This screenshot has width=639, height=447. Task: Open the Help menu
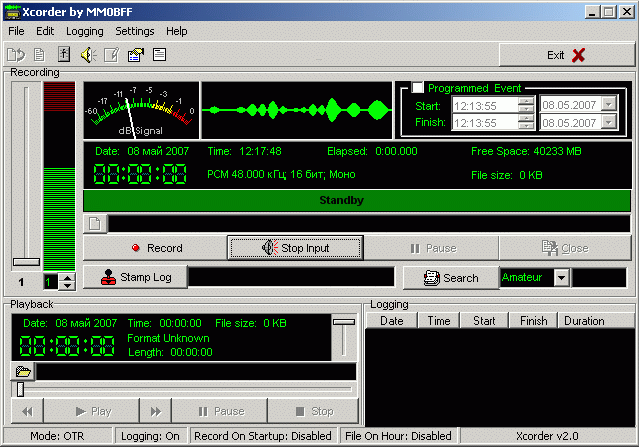[176, 31]
